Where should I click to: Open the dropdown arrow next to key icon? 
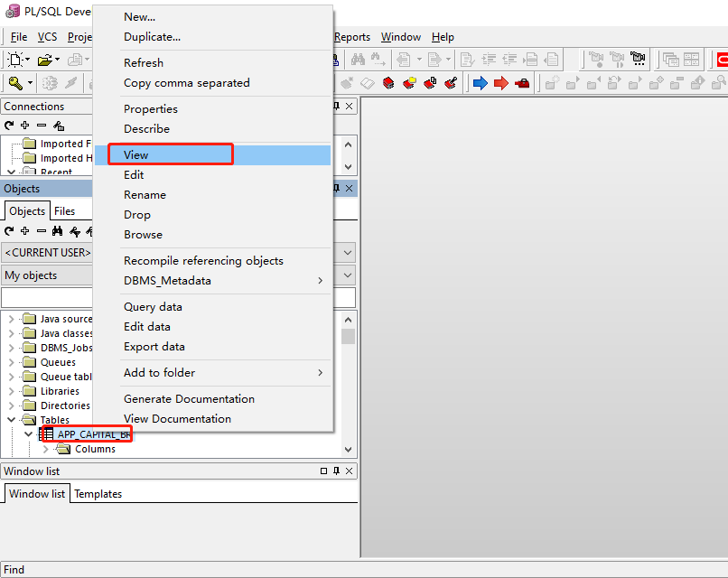pyautogui.click(x=30, y=83)
